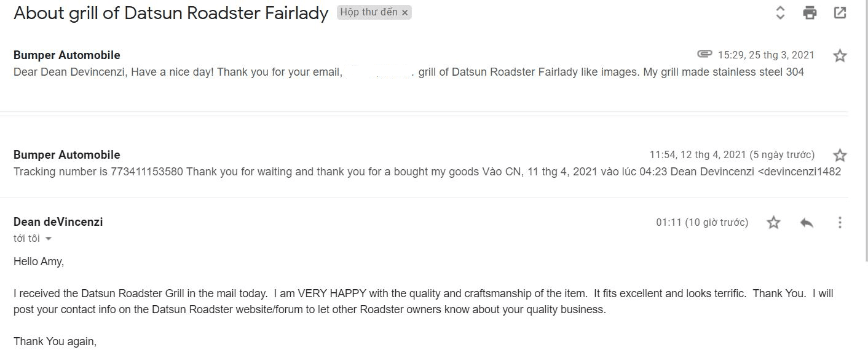The height and width of the screenshot is (355, 868).
Task: Click the 15:29, 25 thg 3, 2021 timestamp
Action: 766,55
